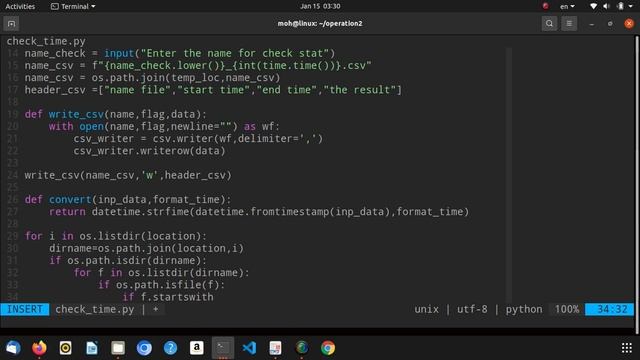Click the check_time.py buffer tab at top
Screen dimensions: 640x360
[x=46, y=41]
